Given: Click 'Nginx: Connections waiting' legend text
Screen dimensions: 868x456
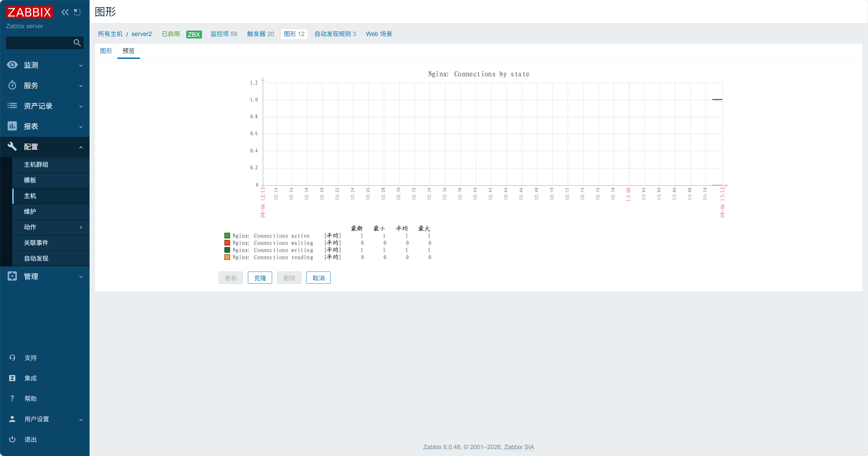Looking at the screenshot, I should pos(273,243).
